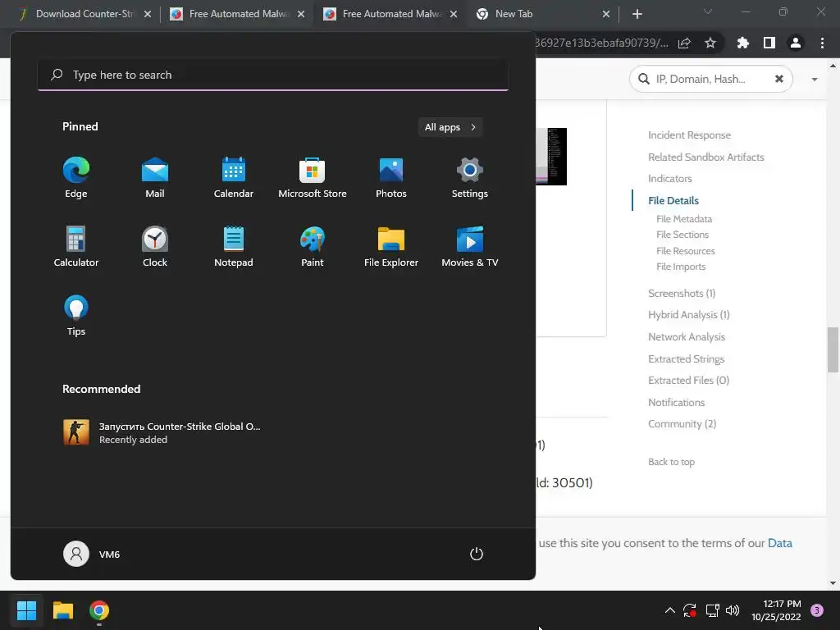Click All apps button
Screen dimensions: 840x630
(x=450, y=127)
